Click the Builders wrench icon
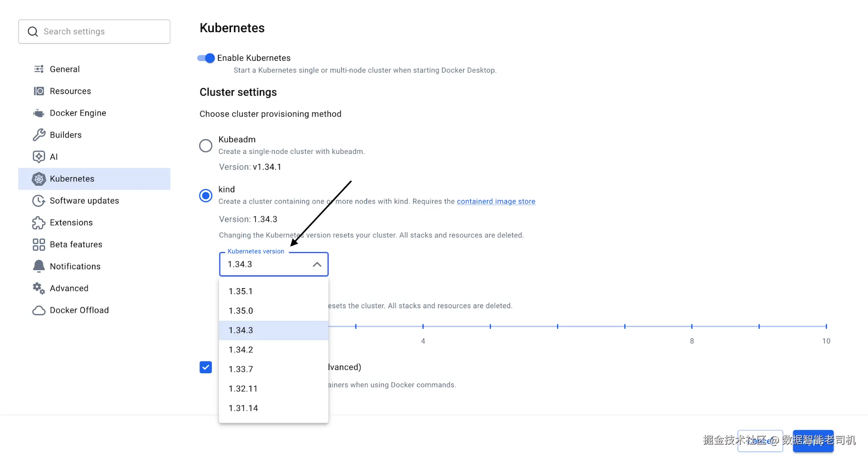The height and width of the screenshot is (458, 868). 39,135
